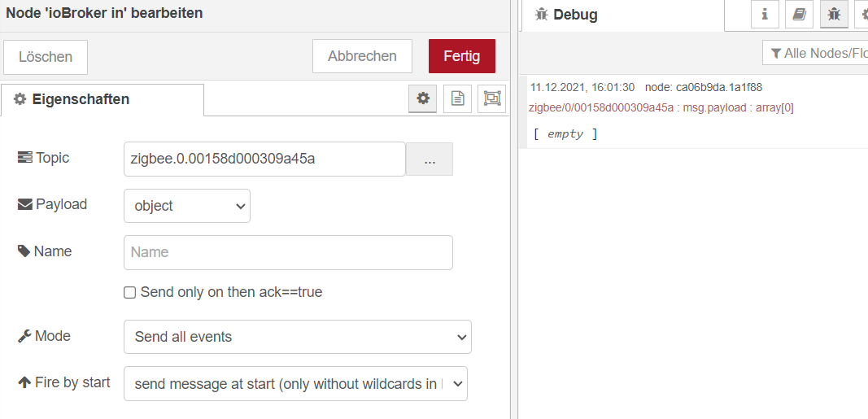The height and width of the screenshot is (419, 868).
Task: Open the Fire by start dropdown
Action: click(x=295, y=384)
